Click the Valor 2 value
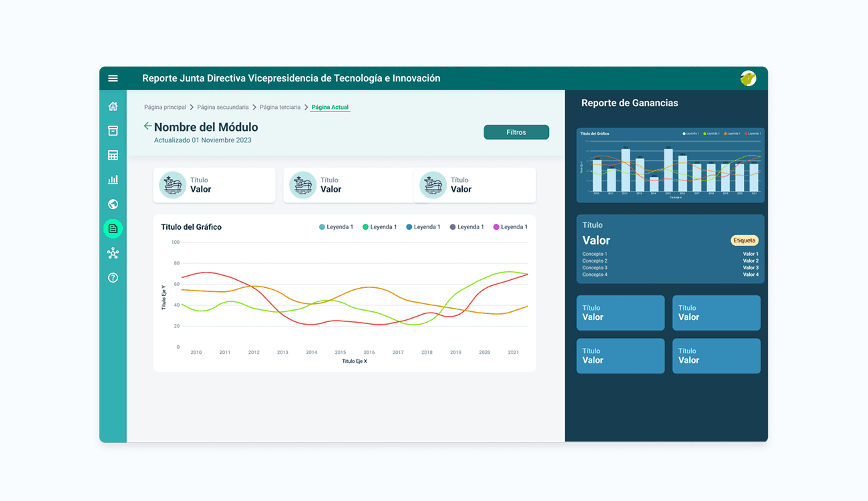868x501 pixels. click(750, 261)
